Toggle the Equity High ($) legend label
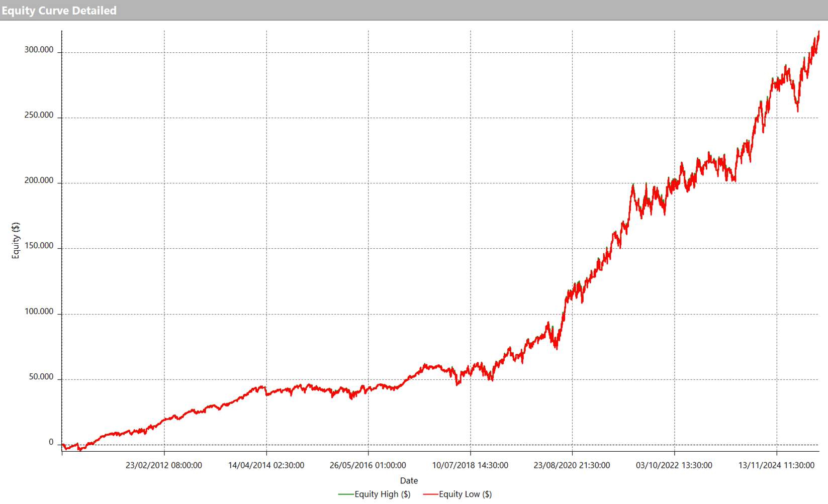This screenshot has width=828, height=504. pyautogui.click(x=382, y=494)
